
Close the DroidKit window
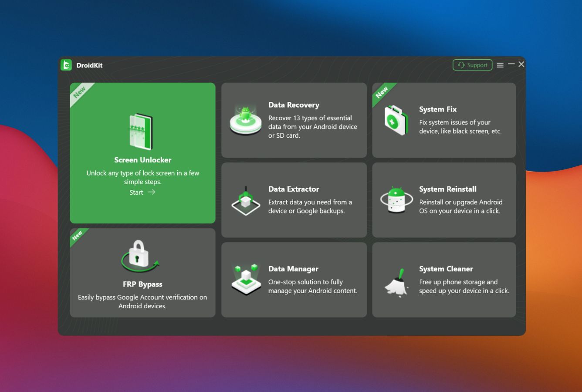521,64
